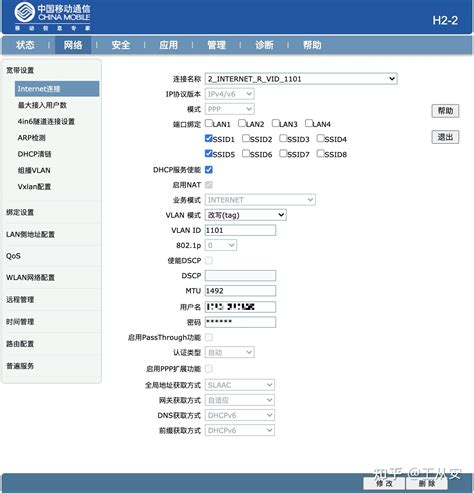Open the 802.1p priority dropdown

[x=221, y=245]
